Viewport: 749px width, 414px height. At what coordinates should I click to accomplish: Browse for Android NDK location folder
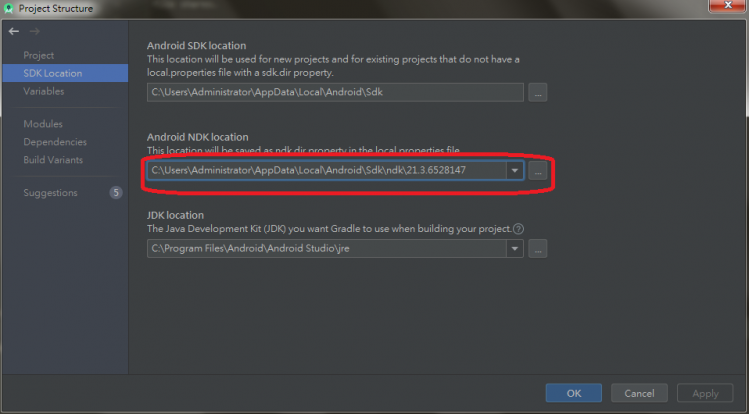(538, 171)
